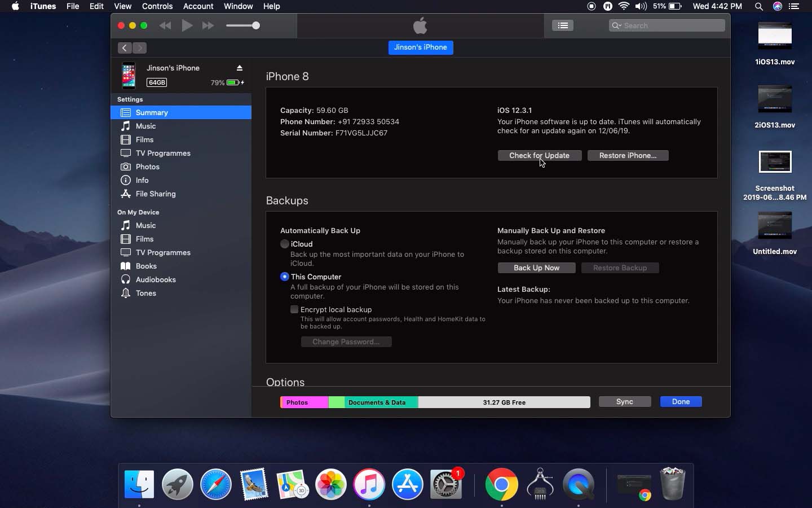Image resolution: width=812 pixels, height=508 pixels.
Task: Click the eject icon next to Jinson's iPhone
Action: (x=240, y=68)
